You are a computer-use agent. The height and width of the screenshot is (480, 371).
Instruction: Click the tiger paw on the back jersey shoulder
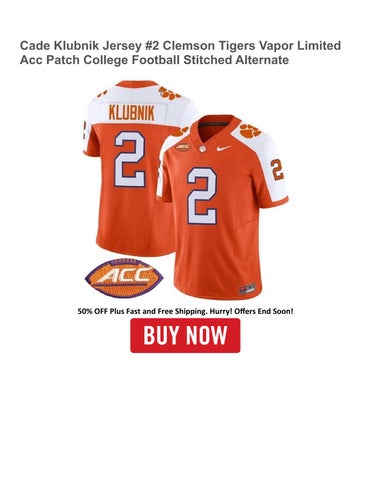pos(170,93)
